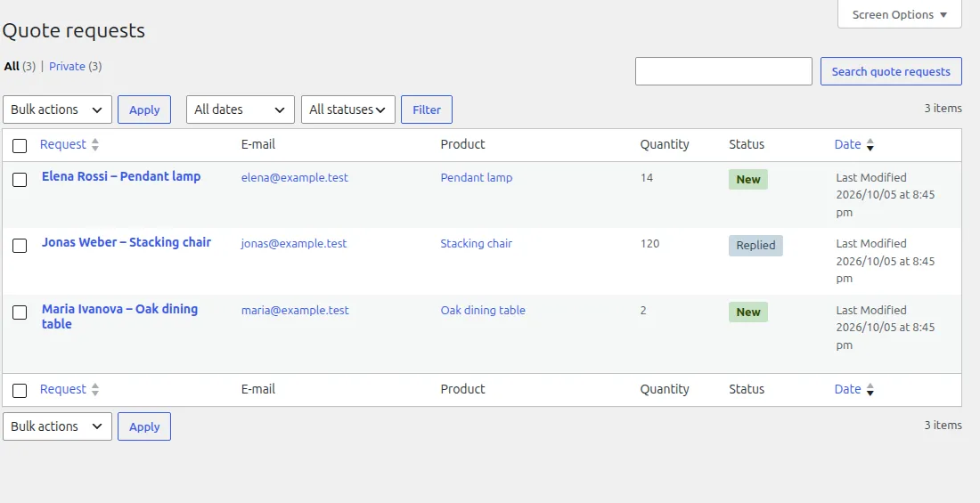
Task: Show the All (3) view
Action: (20, 66)
